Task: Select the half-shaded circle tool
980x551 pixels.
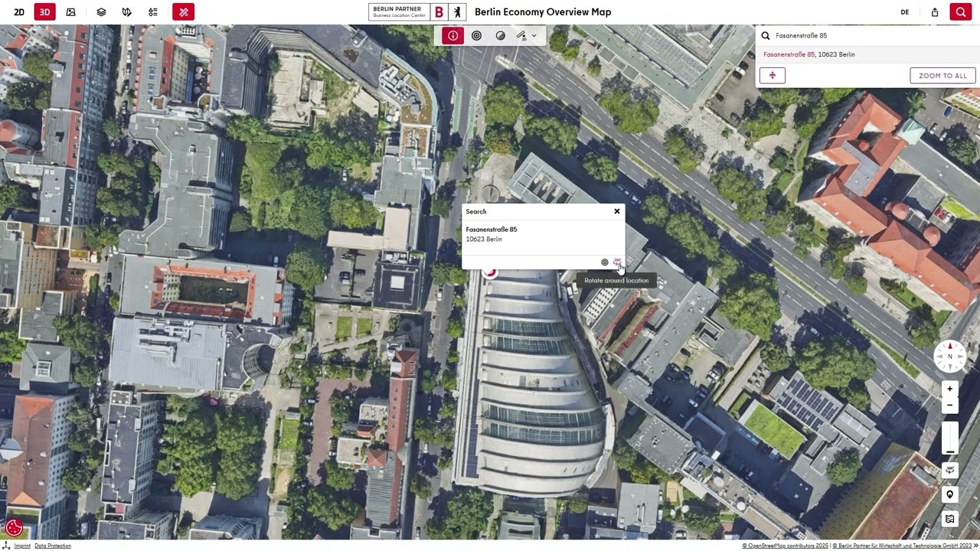Action: pos(501,35)
